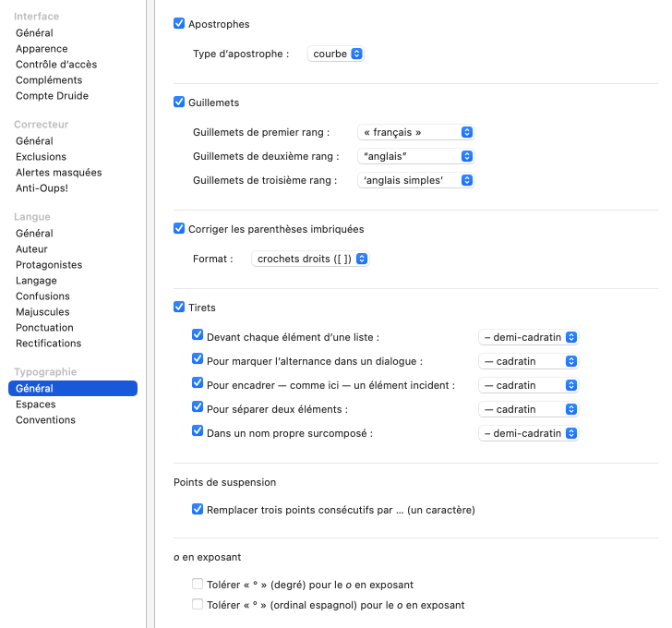Open Guillemets de troisième rang dropdown
The image size is (672, 628).
415,181
